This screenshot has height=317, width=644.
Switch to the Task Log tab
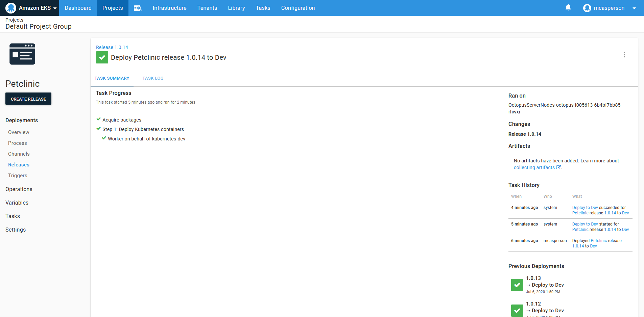(153, 78)
